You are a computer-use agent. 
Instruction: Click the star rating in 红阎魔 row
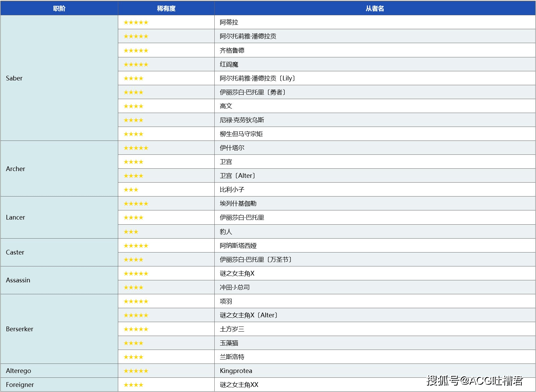pyautogui.click(x=136, y=64)
